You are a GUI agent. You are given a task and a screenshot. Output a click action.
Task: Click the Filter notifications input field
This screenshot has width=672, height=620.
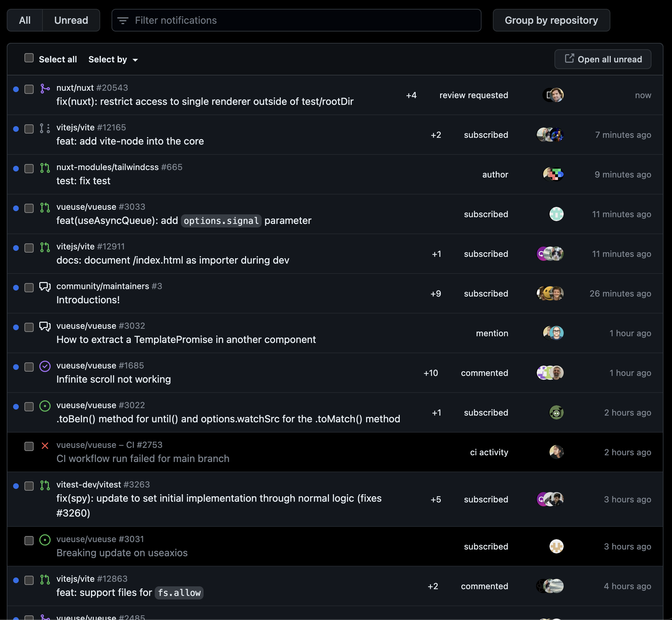click(296, 20)
